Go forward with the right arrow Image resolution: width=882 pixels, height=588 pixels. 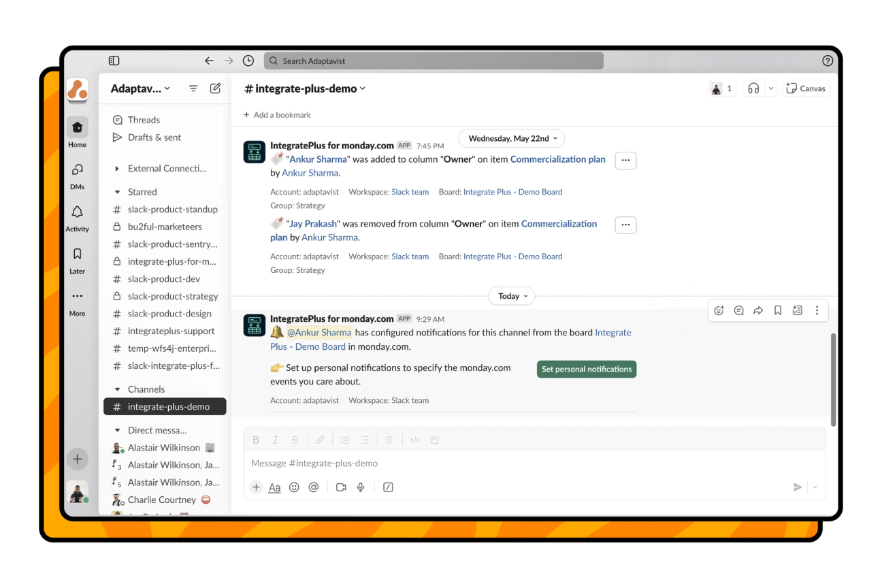tap(229, 61)
